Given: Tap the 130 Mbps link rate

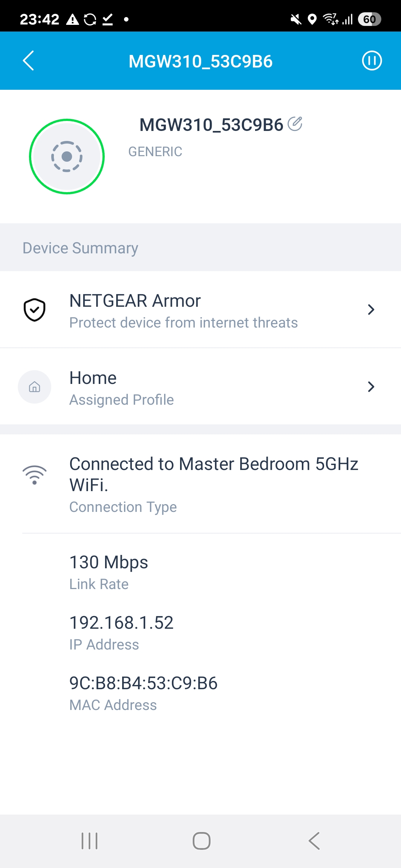Looking at the screenshot, I should tap(109, 562).
